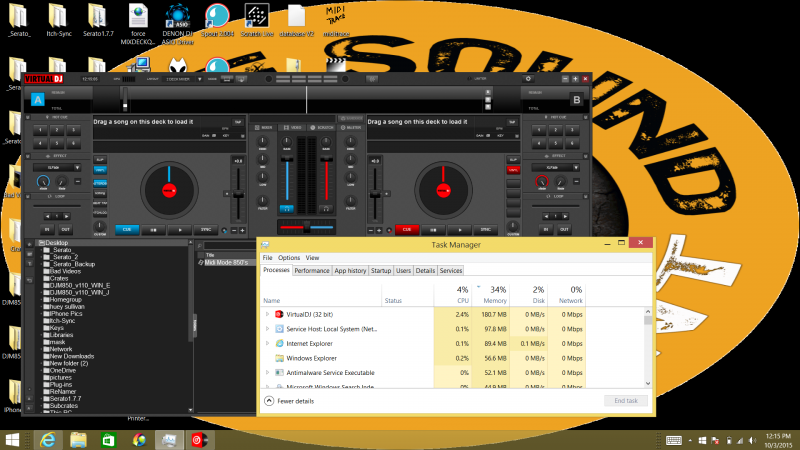Click deck A pitch slider handle

click(x=238, y=194)
